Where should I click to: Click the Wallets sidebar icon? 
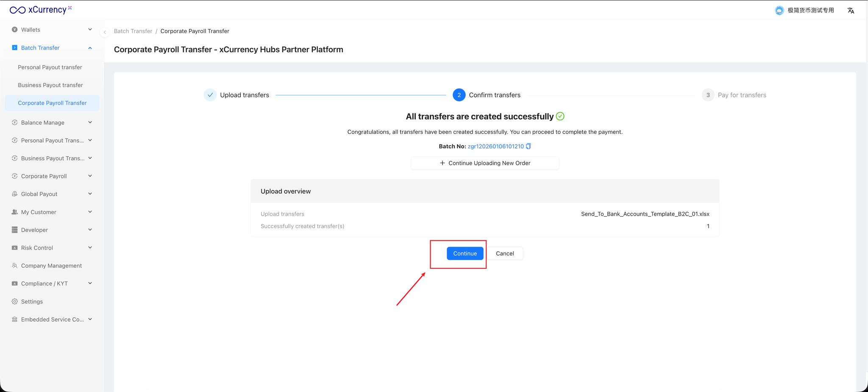click(x=15, y=30)
